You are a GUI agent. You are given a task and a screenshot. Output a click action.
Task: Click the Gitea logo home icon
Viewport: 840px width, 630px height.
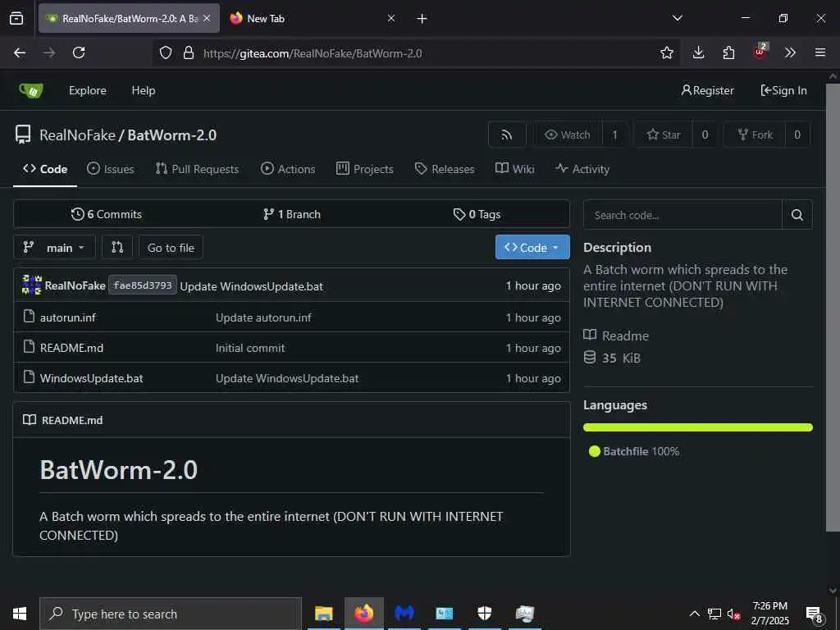point(31,90)
